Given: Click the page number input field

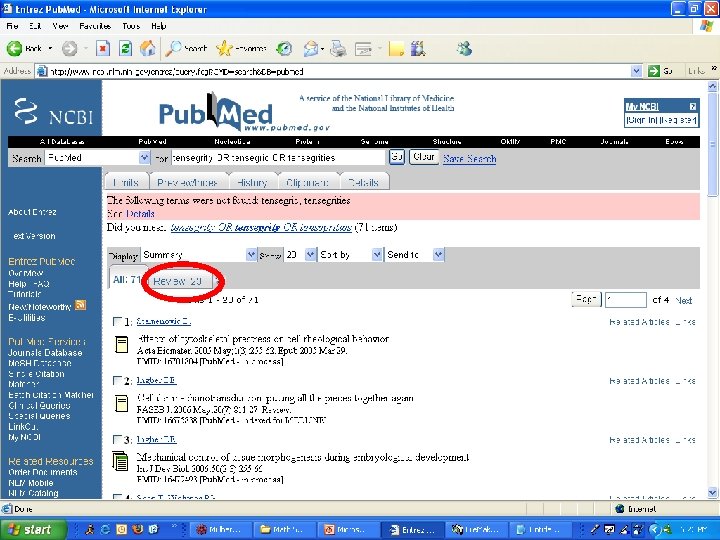Looking at the screenshot, I should tap(625, 300).
